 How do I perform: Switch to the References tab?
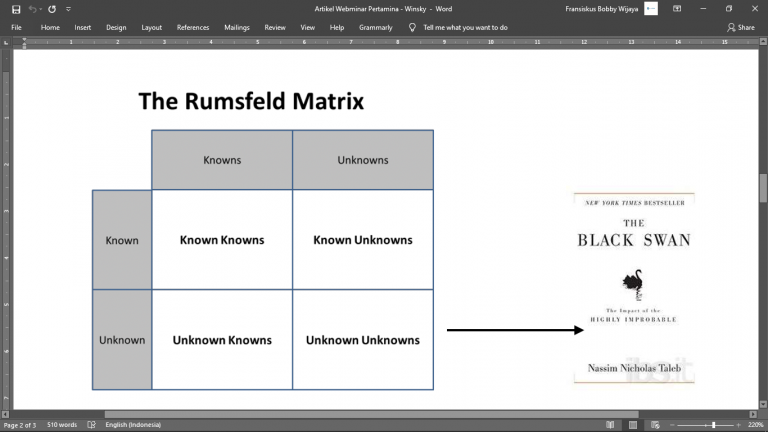click(193, 27)
